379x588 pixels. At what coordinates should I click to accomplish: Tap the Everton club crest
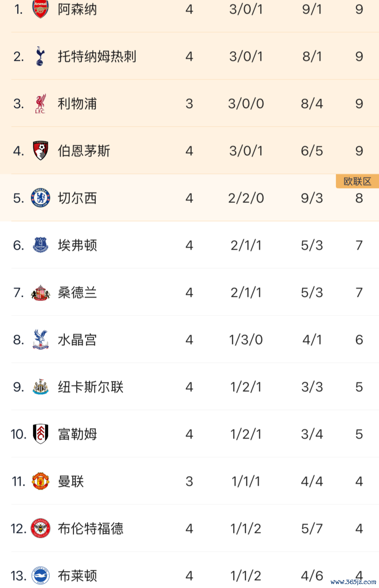(40, 245)
